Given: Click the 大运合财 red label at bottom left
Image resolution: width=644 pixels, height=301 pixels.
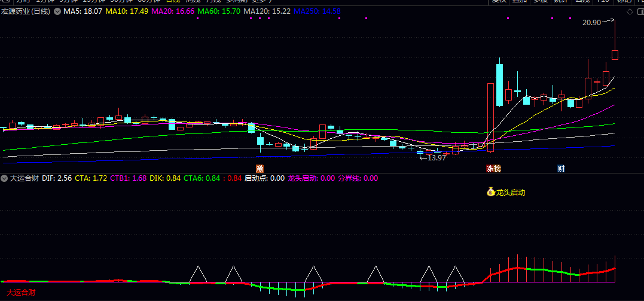Looking at the screenshot, I should click(21, 292).
